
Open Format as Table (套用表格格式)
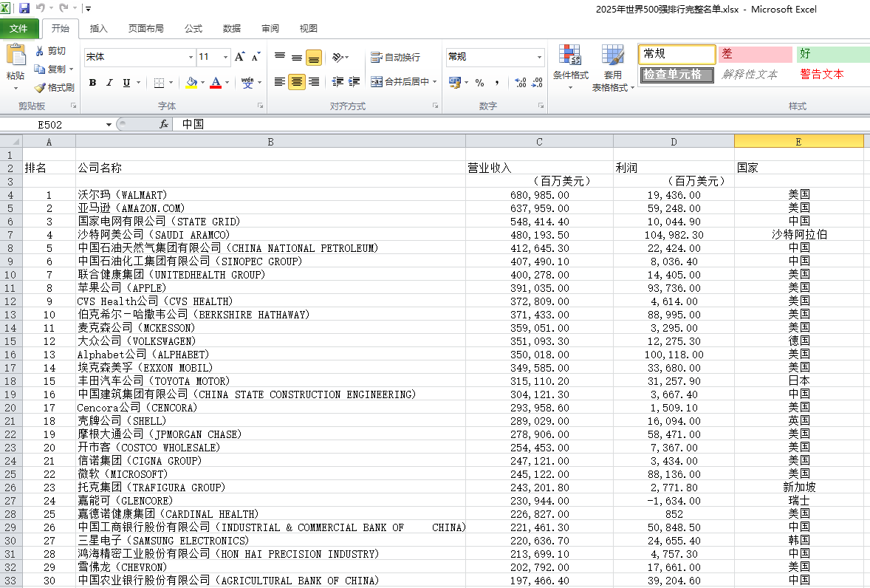pyautogui.click(x=612, y=68)
